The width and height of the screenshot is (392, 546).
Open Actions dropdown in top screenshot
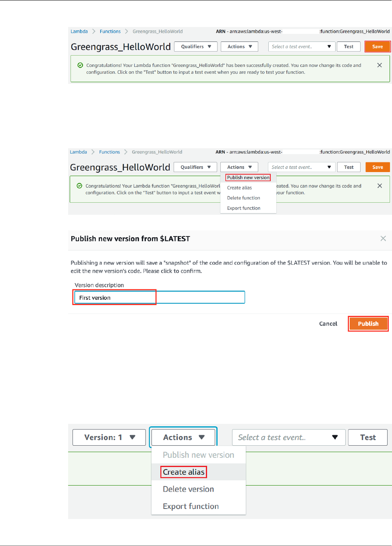coord(239,47)
